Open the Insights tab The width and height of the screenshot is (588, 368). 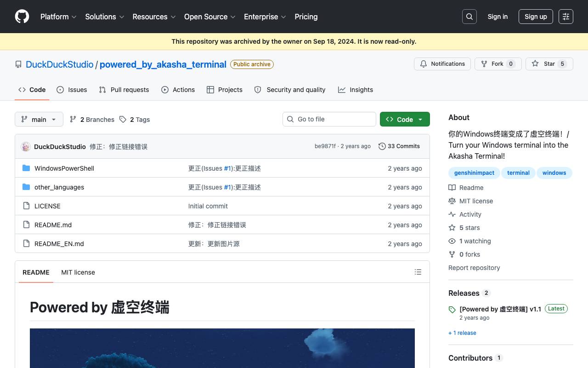[356, 90]
